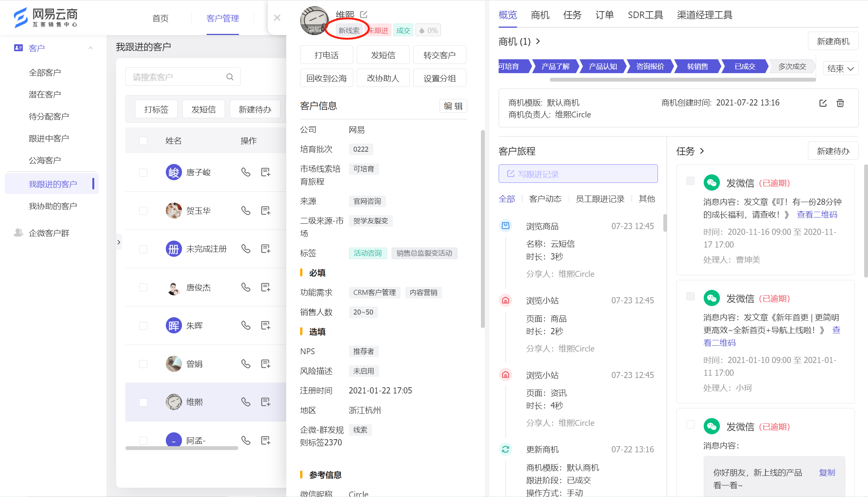Click 转交客户 button
The width and height of the screenshot is (868, 497).
click(439, 55)
